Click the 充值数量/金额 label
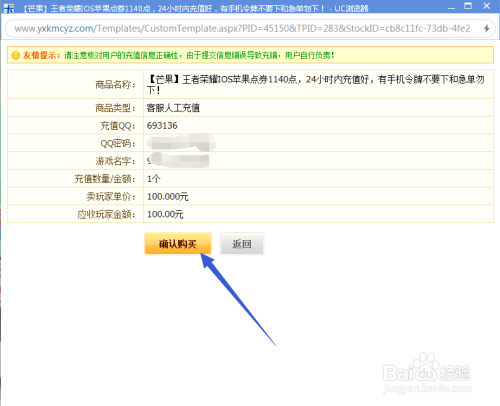 click(x=105, y=179)
